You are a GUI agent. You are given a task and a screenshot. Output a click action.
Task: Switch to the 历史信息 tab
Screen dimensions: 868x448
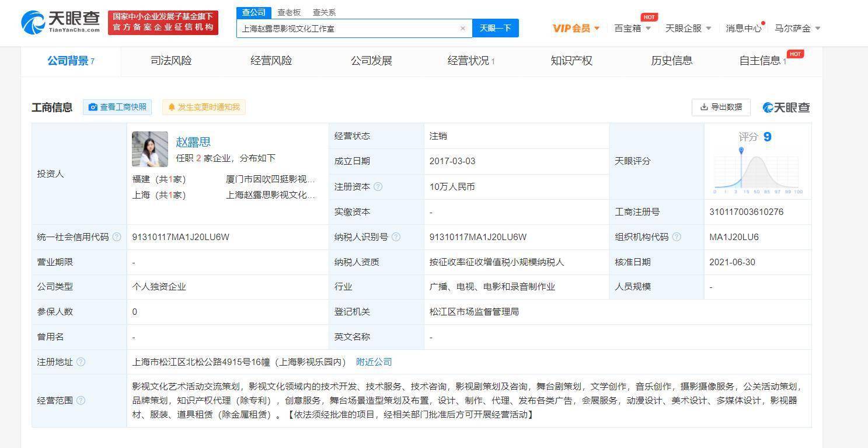click(x=672, y=61)
